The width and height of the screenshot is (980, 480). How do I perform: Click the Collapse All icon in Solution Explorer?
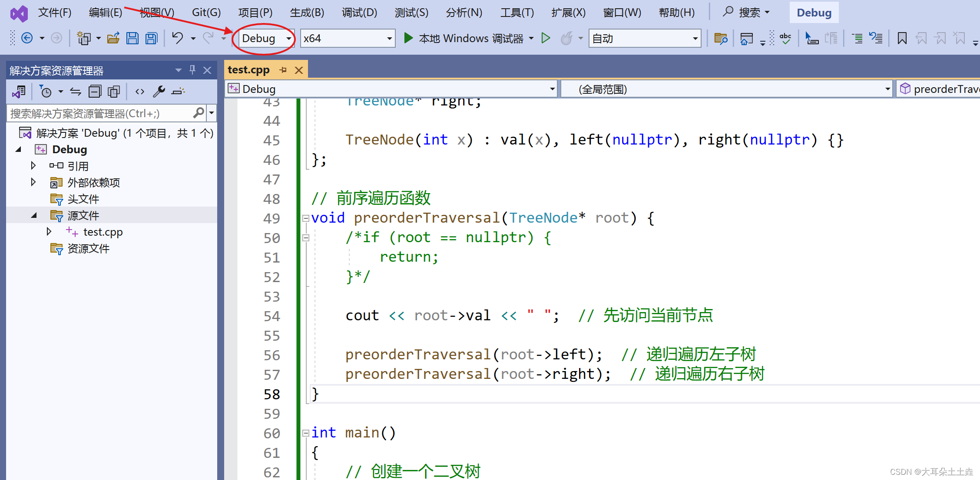(95, 92)
